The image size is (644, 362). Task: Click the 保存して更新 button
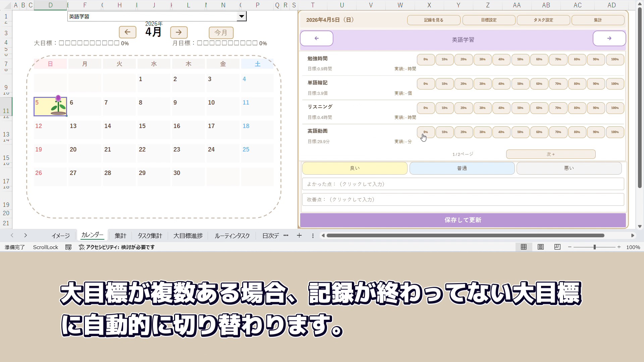[x=463, y=220]
